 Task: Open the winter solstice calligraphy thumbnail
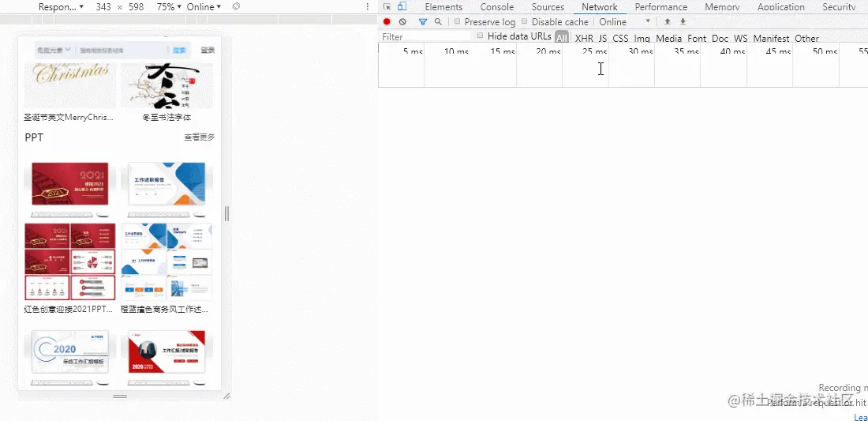pyautogui.click(x=166, y=86)
